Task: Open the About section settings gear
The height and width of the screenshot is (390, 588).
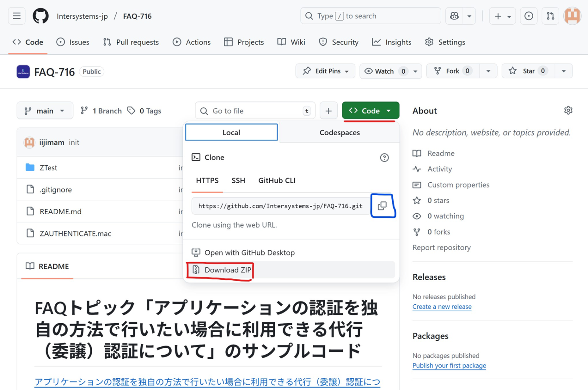Action: [x=568, y=111]
